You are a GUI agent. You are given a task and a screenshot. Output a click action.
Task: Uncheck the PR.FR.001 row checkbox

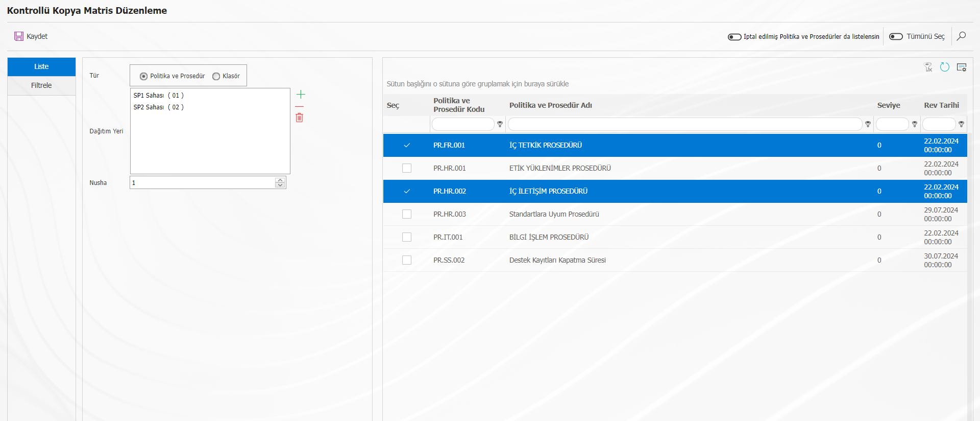[407, 145]
